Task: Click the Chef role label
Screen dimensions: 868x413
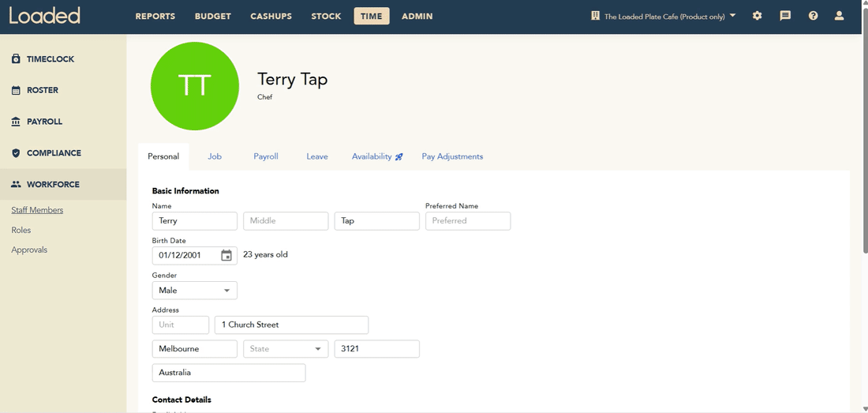Action: click(264, 97)
